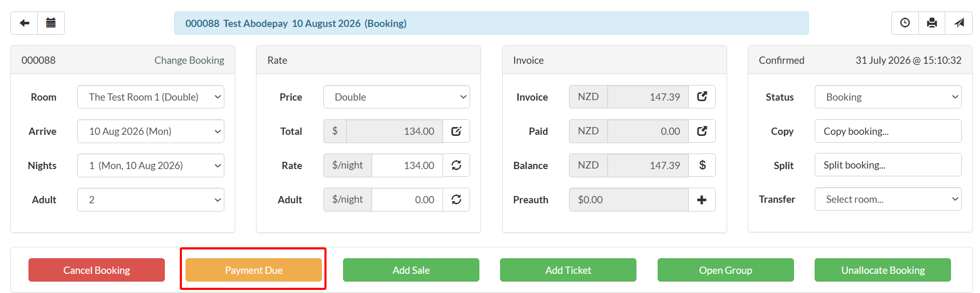Add a Preauth with plus icon

[x=702, y=200]
